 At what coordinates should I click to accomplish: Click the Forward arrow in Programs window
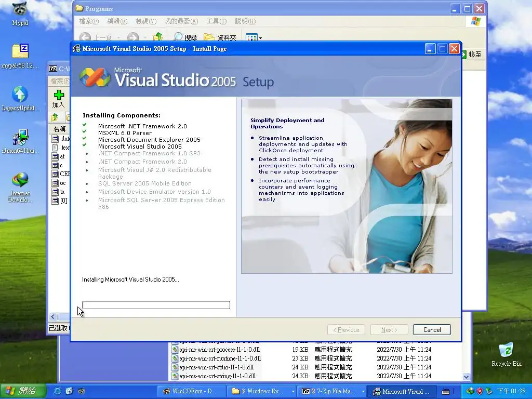coord(133,37)
